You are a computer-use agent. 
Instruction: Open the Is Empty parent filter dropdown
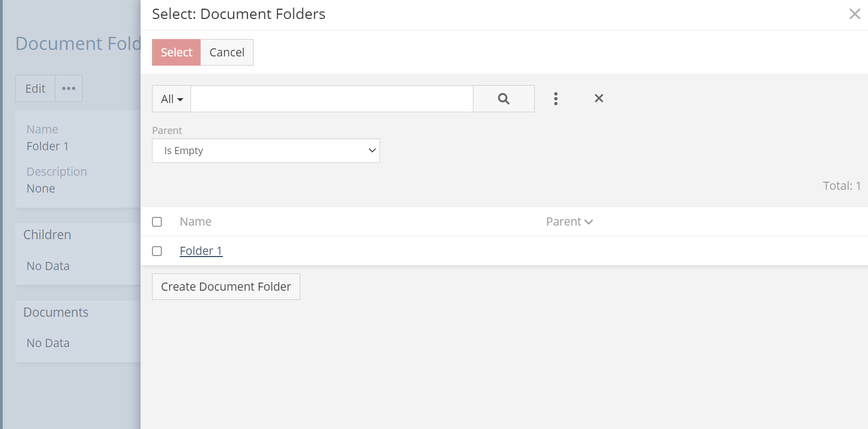pyautogui.click(x=265, y=150)
